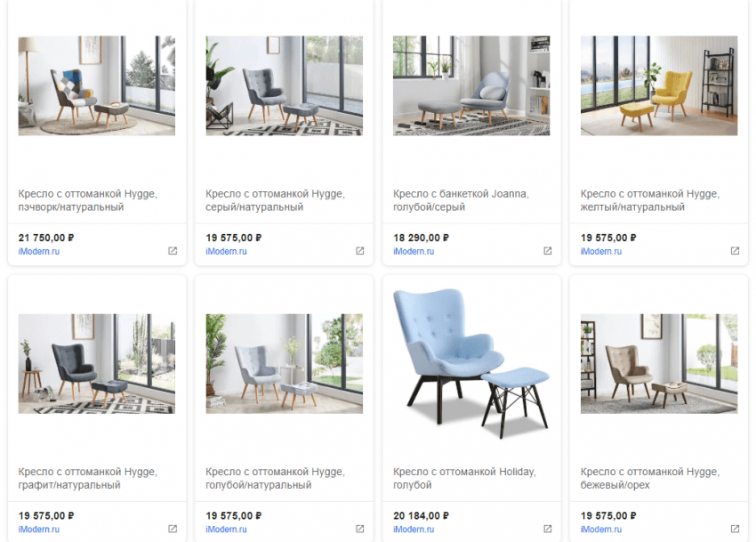Click iModern.ru link under 21 750,00 ₽ price
756x542 pixels.
pos(39,252)
